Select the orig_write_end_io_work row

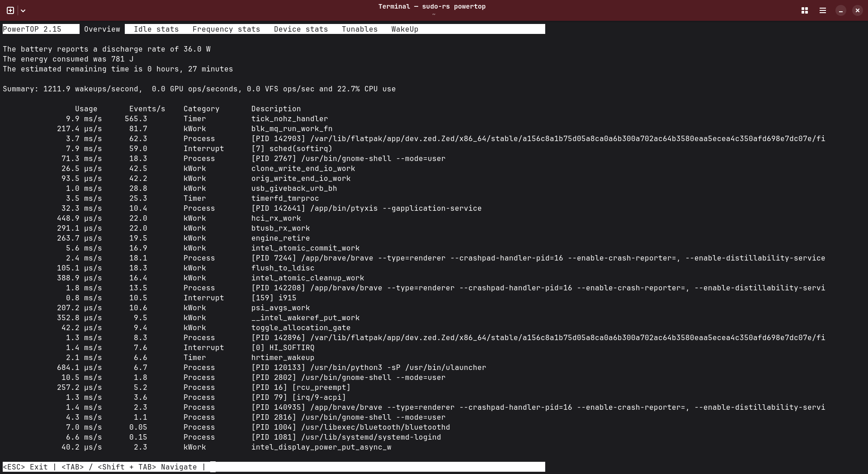pyautogui.click(x=206, y=178)
